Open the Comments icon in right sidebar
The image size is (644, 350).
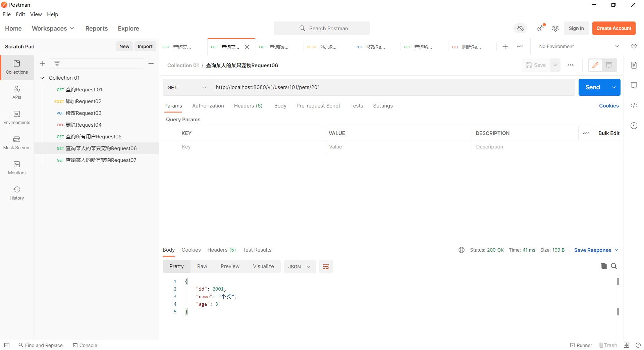634,85
